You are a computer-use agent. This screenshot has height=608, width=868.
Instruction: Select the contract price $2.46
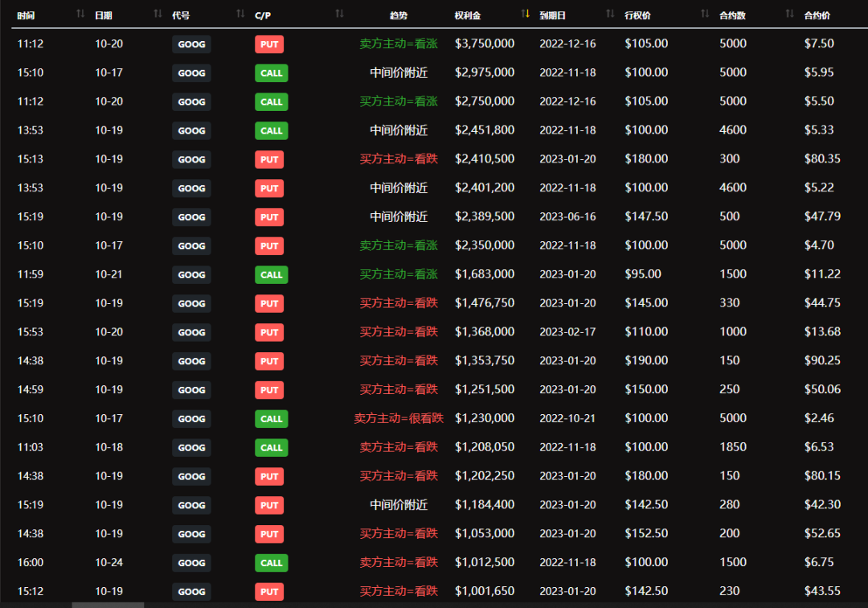[x=819, y=417]
